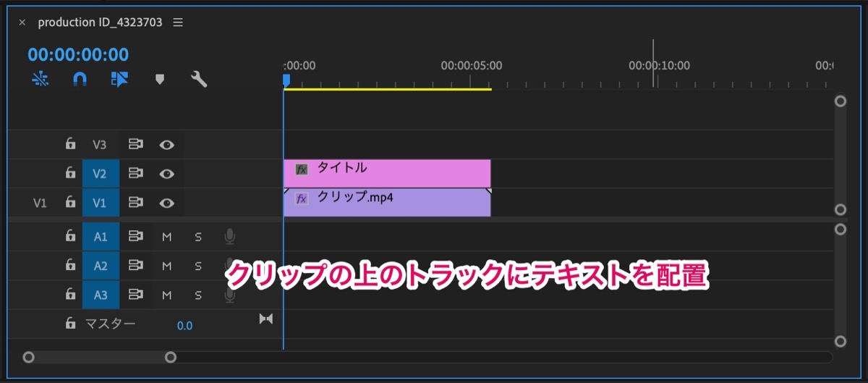
Task: Hide track V2 output with eye icon
Action: pos(167,174)
